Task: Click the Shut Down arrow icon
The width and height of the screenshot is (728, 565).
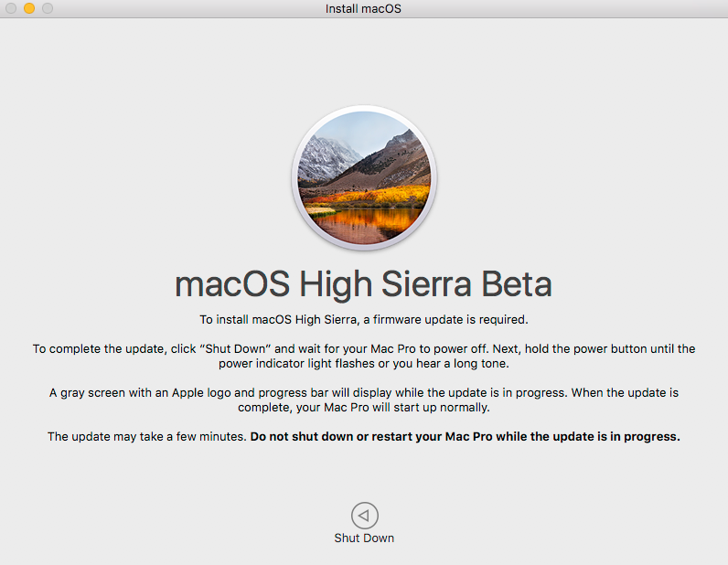Action: 365,516
